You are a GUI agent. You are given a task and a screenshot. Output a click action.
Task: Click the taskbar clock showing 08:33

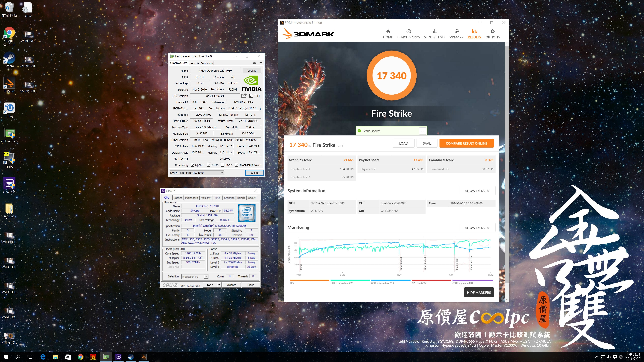(x=633, y=357)
